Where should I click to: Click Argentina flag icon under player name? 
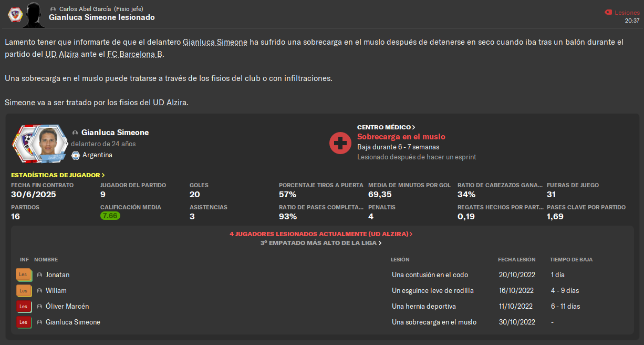click(x=75, y=155)
